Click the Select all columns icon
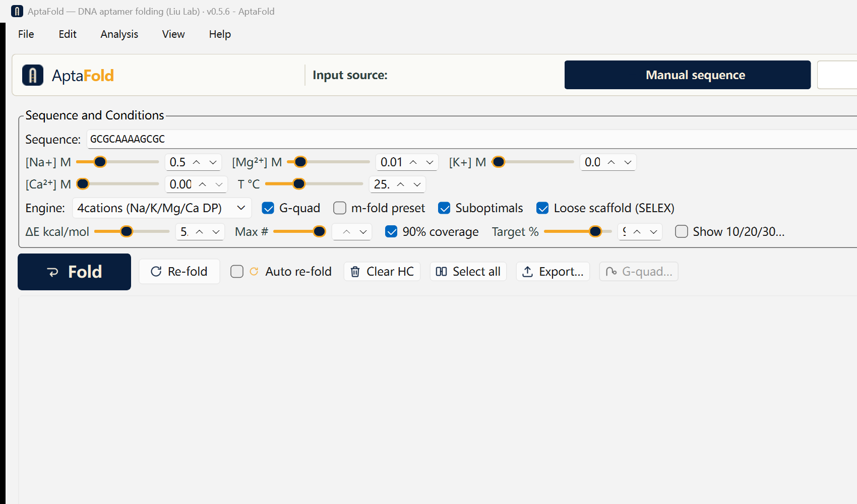This screenshot has height=504, width=857. tap(441, 272)
